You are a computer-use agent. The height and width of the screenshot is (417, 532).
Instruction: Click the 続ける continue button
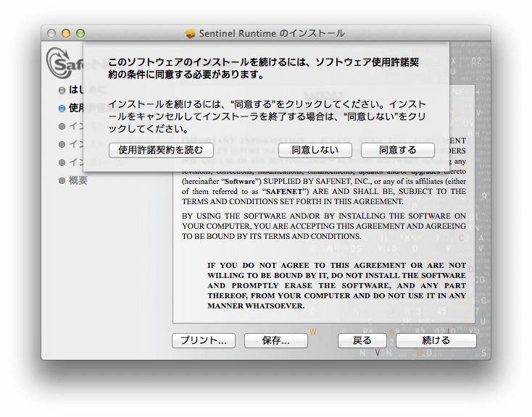[x=436, y=340]
